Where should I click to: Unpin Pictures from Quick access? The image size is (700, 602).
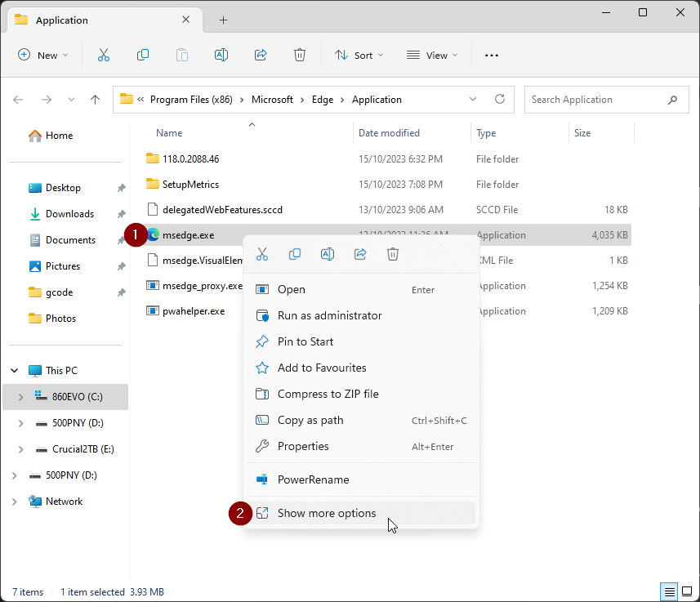tap(121, 266)
